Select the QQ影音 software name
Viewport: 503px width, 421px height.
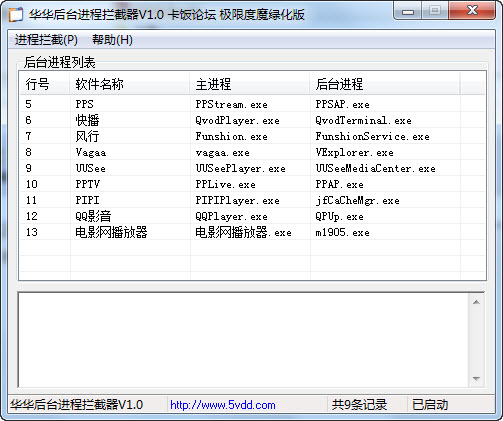[x=93, y=216]
